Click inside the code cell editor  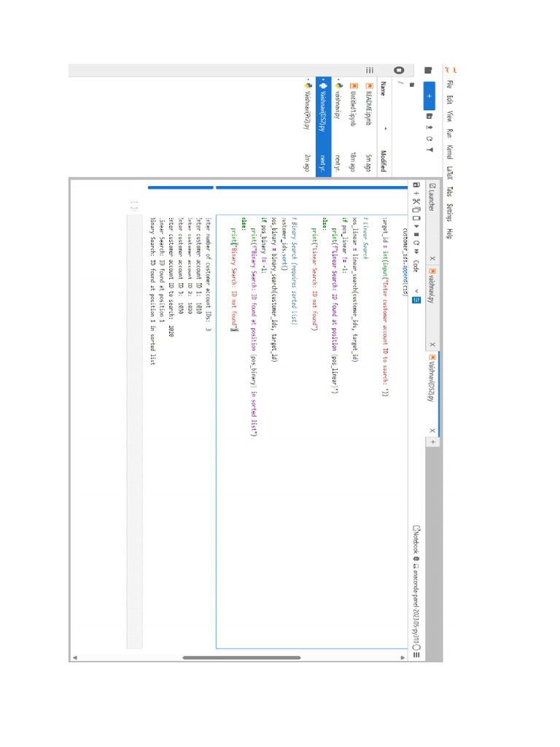(x=312, y=431)
